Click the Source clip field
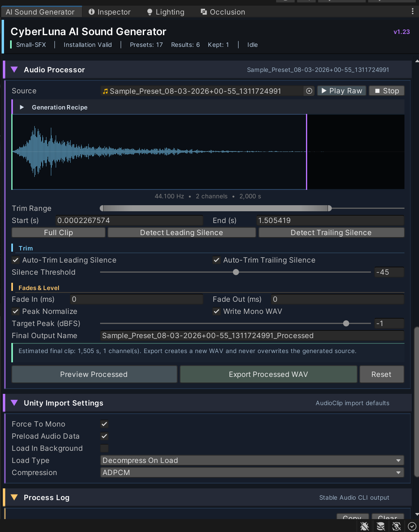Viewport: 419px width, 532px height. tap(207, 91)
